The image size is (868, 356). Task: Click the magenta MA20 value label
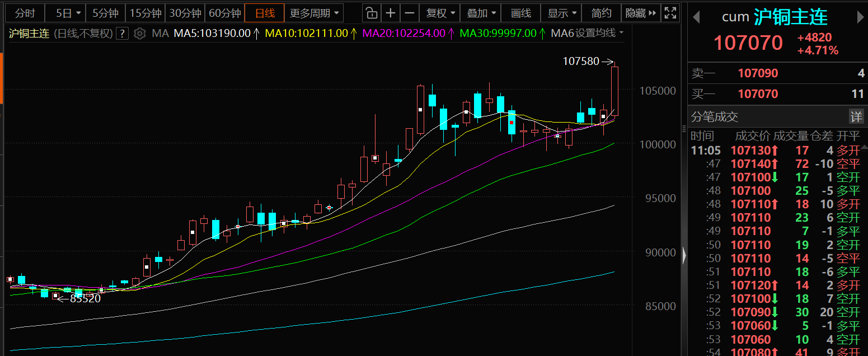[x=404, y=34]
